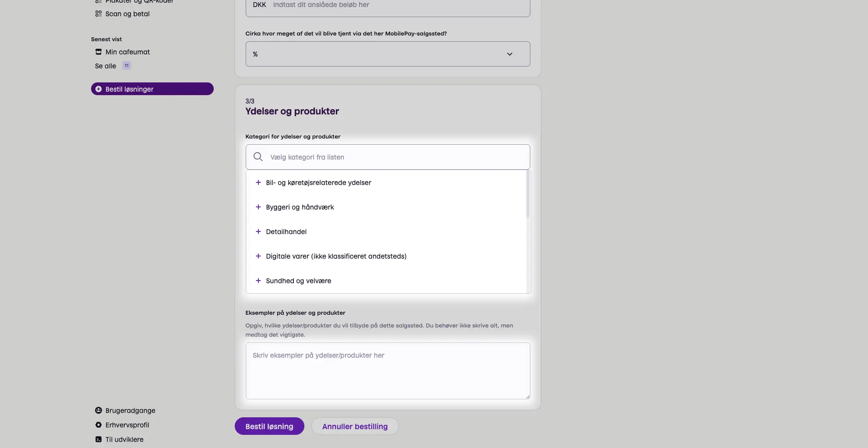Click the search magnifier icon in category field
868x448 pixels.
click(x=258, y=157)
